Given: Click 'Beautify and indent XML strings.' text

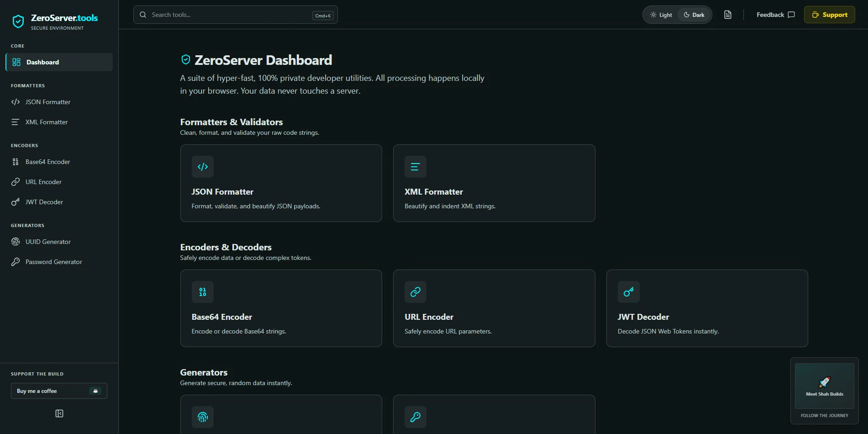Looking at the screenshot, I should [450, 206].
